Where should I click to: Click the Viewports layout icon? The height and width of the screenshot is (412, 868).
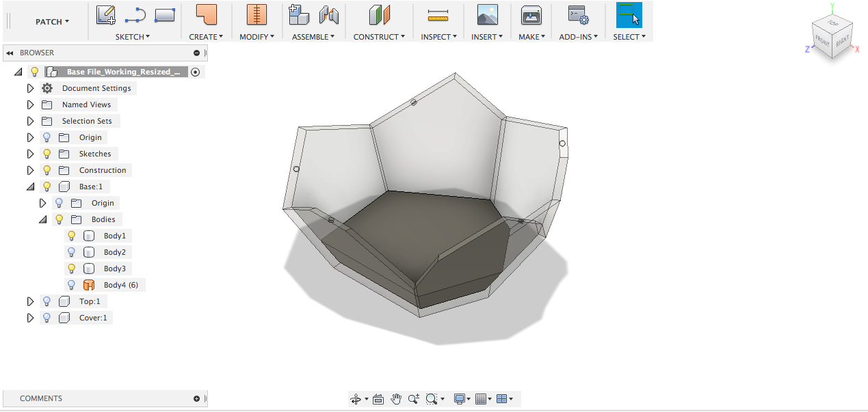(x=501, y=399)
